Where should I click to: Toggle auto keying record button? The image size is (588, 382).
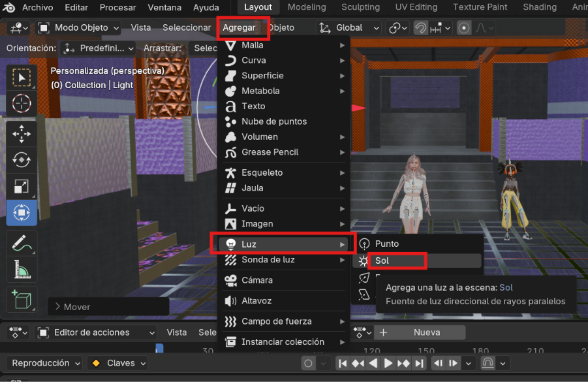coord(309,363)
